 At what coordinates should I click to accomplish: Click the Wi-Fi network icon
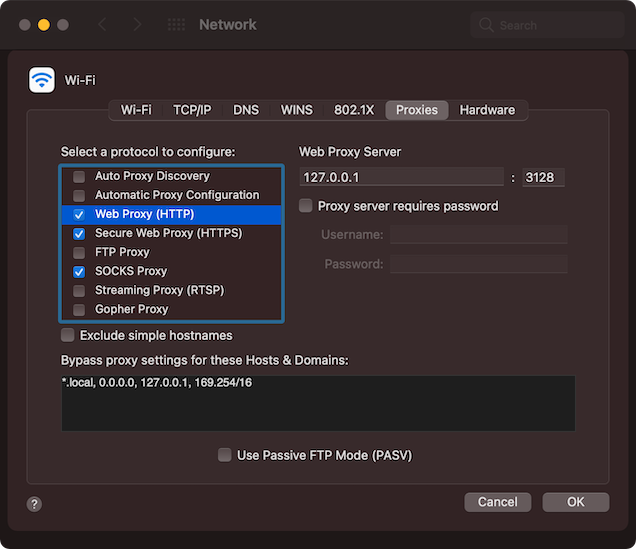(42, 80)
